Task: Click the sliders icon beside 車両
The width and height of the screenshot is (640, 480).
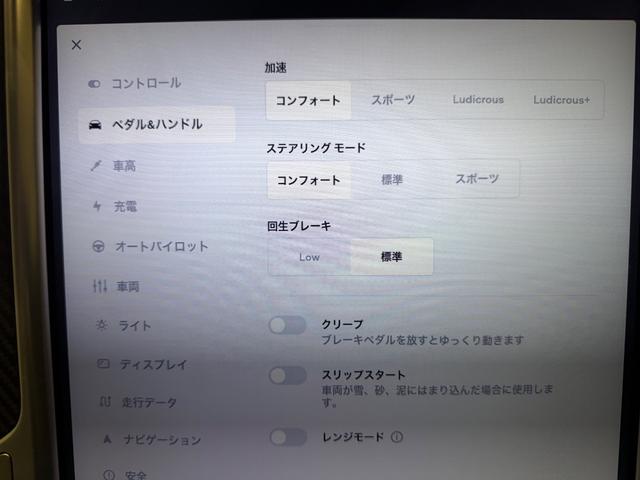Action: click(99, 286)
